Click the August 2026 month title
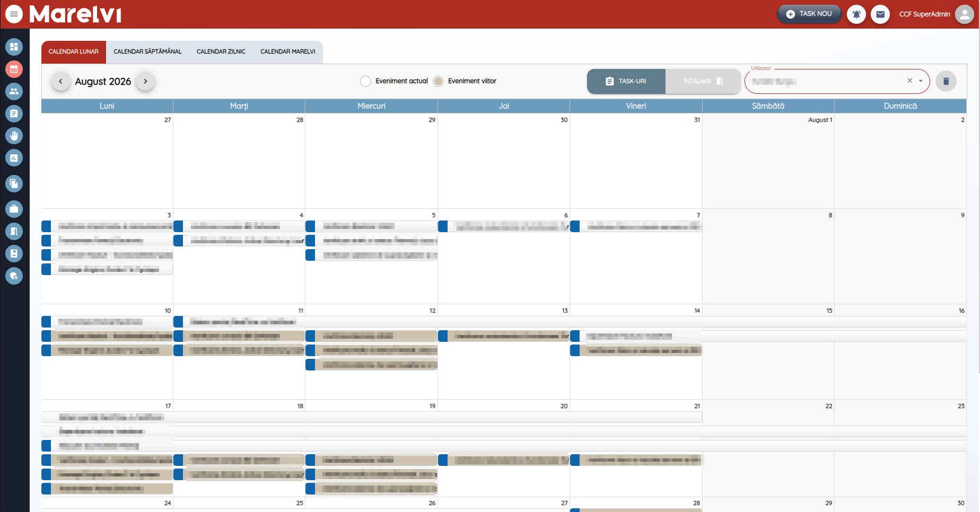The height and width of the screenshot is (512, 980). [x=103, y=81]
